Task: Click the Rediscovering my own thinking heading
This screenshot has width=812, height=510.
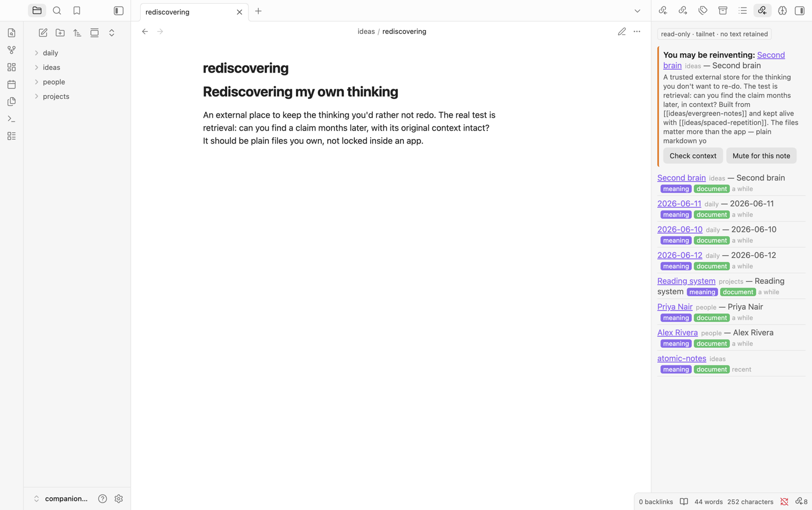Action: (x=301, y=92)
